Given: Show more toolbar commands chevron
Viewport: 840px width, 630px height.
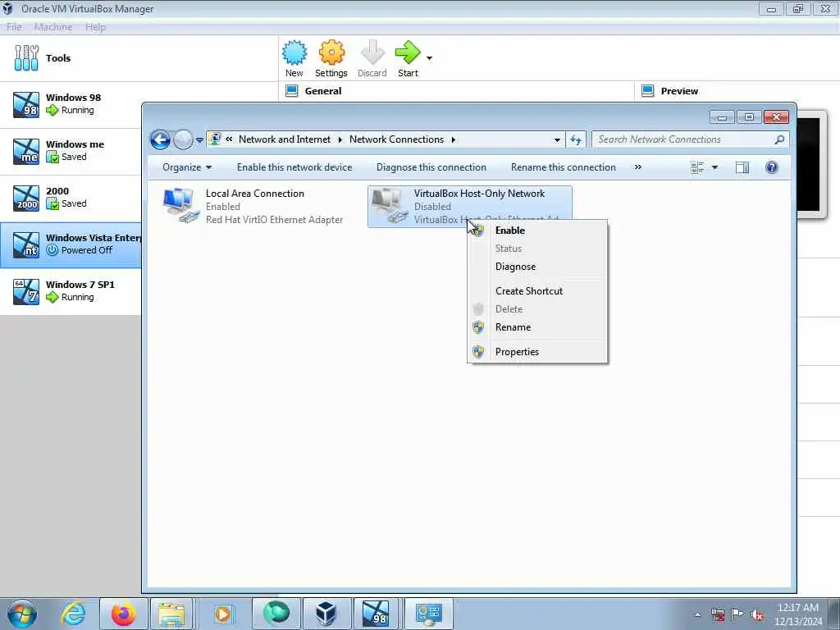Looking at the screenshot, I should click(638, 167).
